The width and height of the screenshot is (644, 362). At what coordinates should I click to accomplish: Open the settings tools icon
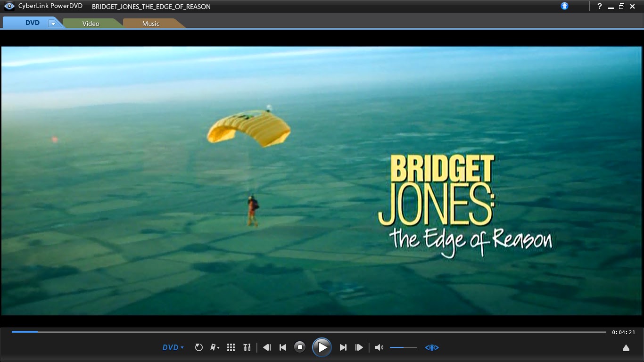pos(247,347)
